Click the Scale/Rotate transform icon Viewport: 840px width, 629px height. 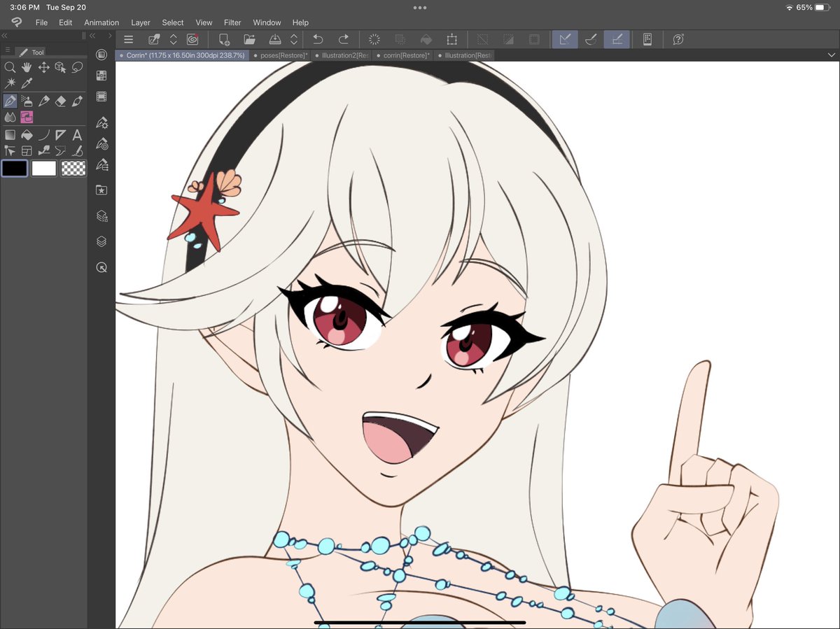(x=452, y=40)
